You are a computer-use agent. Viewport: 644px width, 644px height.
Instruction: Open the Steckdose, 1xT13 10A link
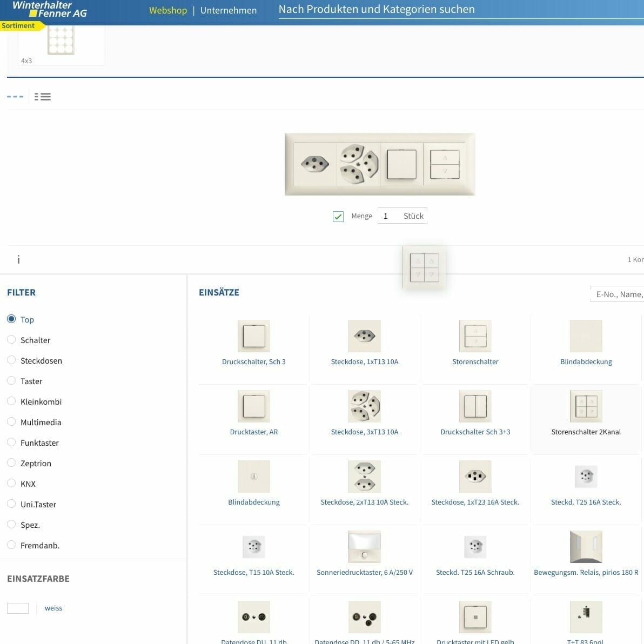pyautogui.click(x=364, y=361)
